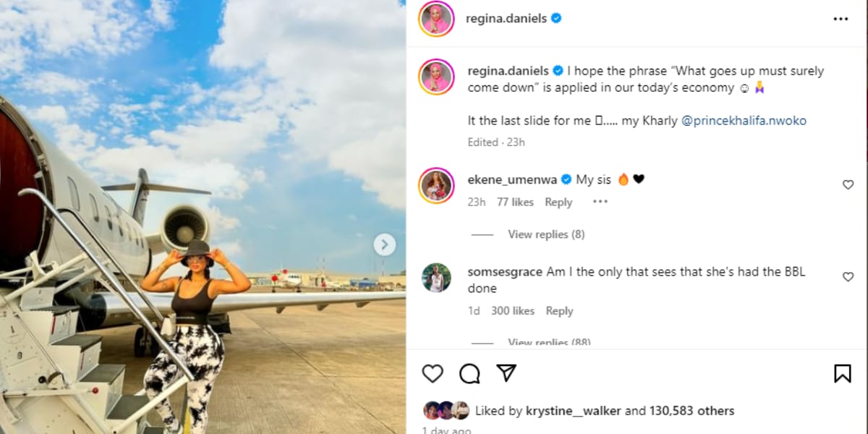Open ekene_umenwa comment options dots

click(600, 202)
